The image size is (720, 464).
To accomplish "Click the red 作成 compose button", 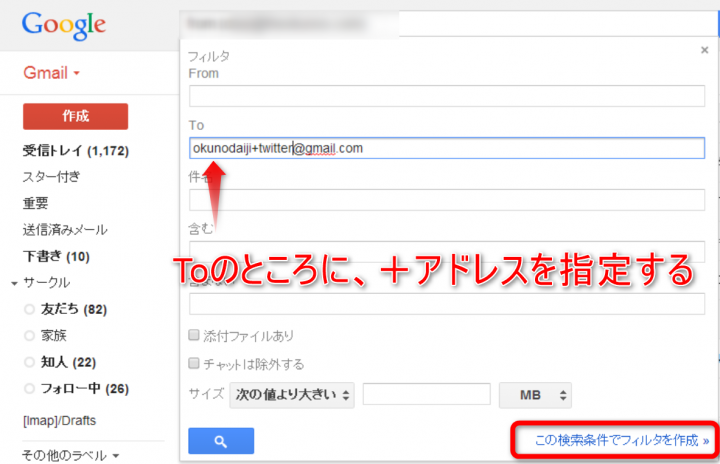I will (75, 116).
